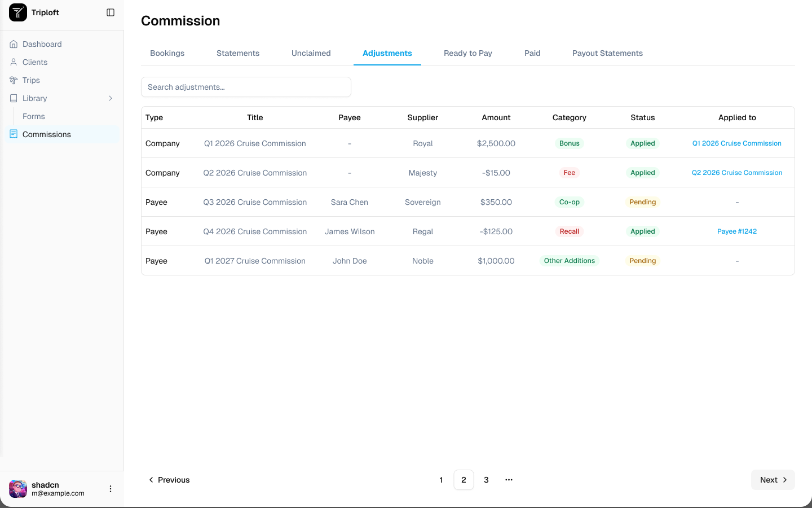Open the Paid tab
Image resolution: width=812 pixels, height=508 pixels.
tap(532, 53)
